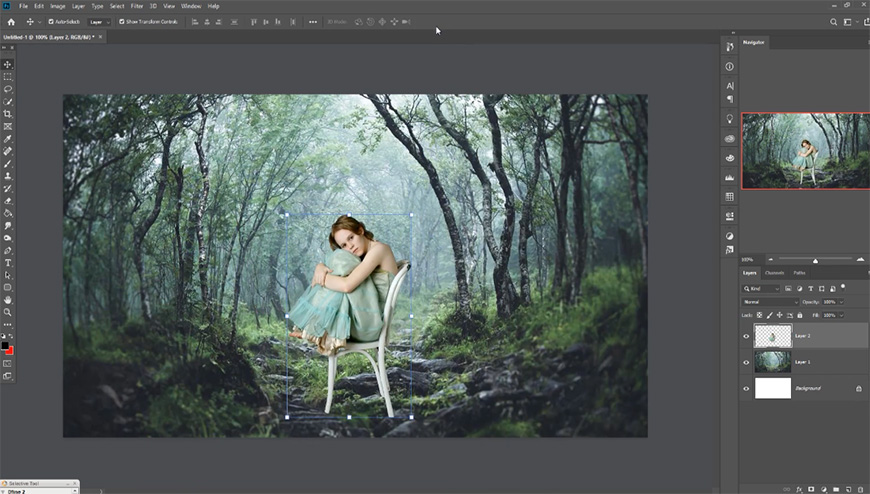Viewport: 870px width, 494px height.
Task: Toggle the layer filtering on/off switch
Action: point(843,288)
